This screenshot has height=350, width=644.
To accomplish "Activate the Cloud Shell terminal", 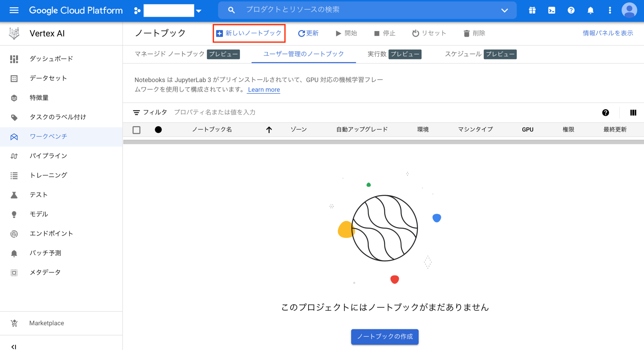I will [x=551, y=10].
